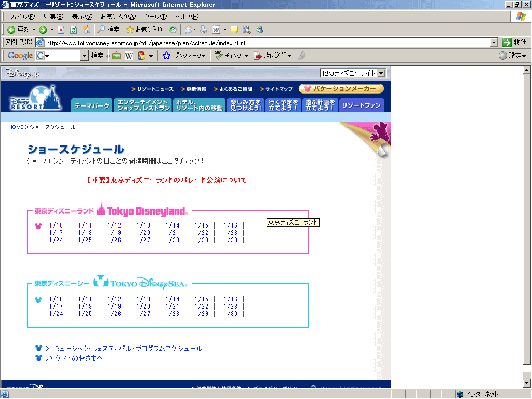Click the HOME breadcrumb link
The width and height of the screenshot is (532, 399).
pyautogui.click(x=16, y=127)
